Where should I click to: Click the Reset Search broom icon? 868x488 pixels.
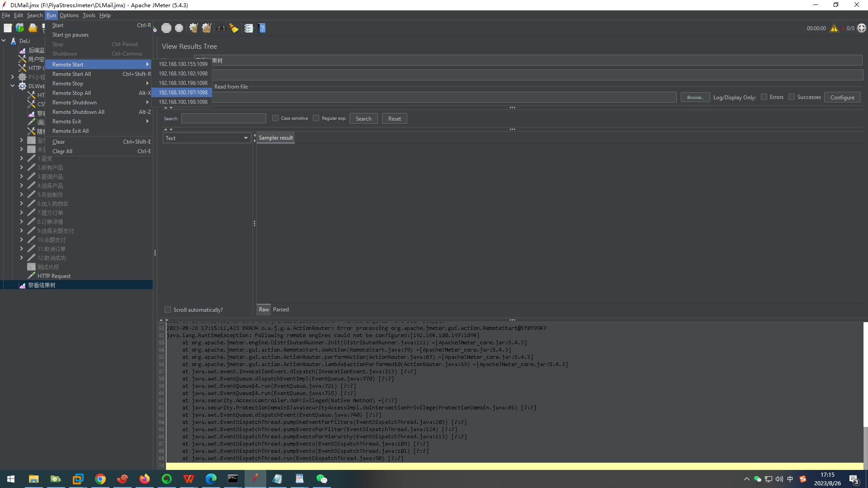(x=234, y=28)
